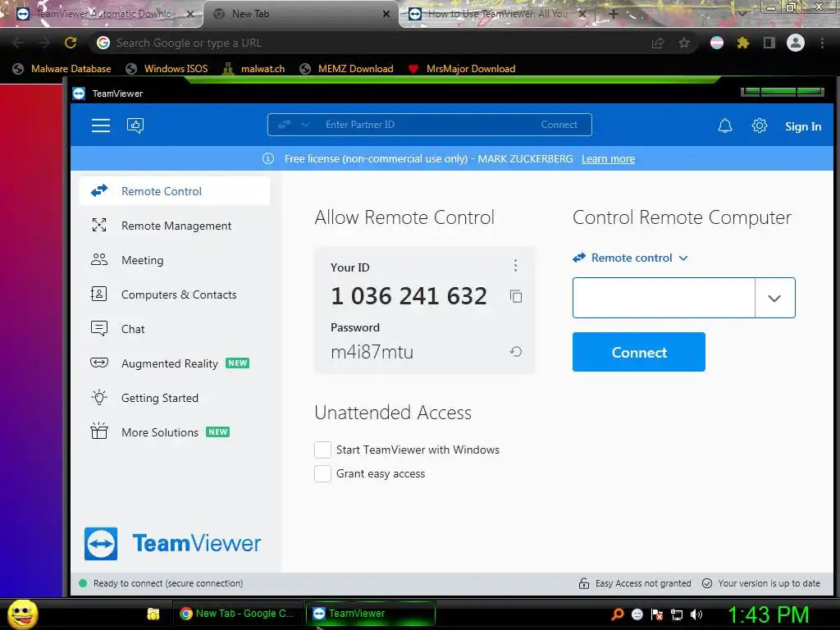Reload the page in Chrome

click(x=71, y=43)
